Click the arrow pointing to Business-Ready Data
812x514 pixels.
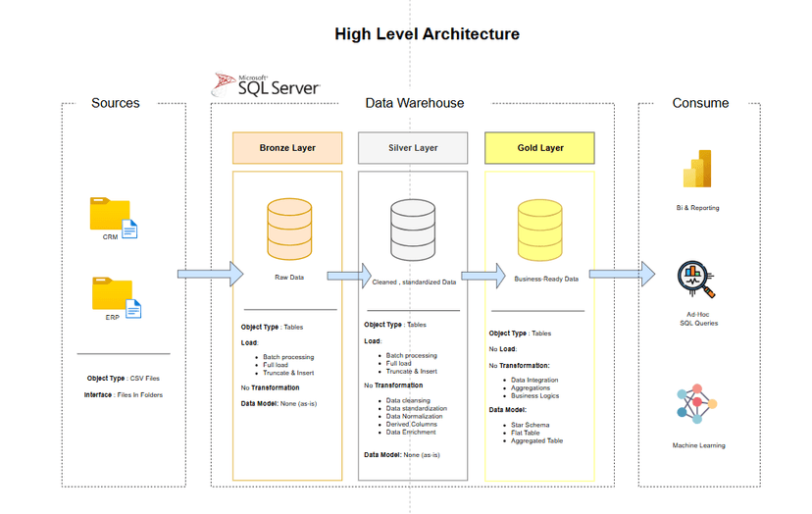483,276
